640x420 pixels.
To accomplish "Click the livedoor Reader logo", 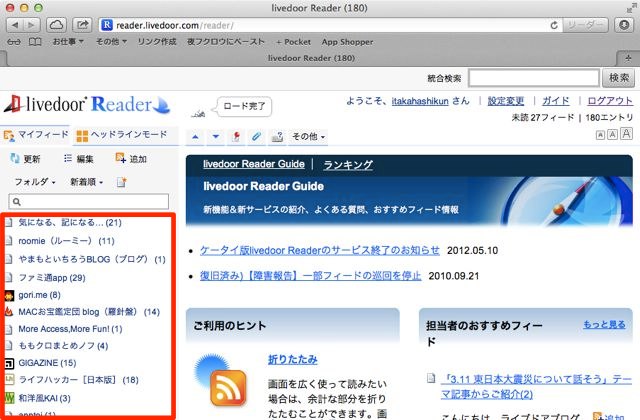I will pos(87,104).
